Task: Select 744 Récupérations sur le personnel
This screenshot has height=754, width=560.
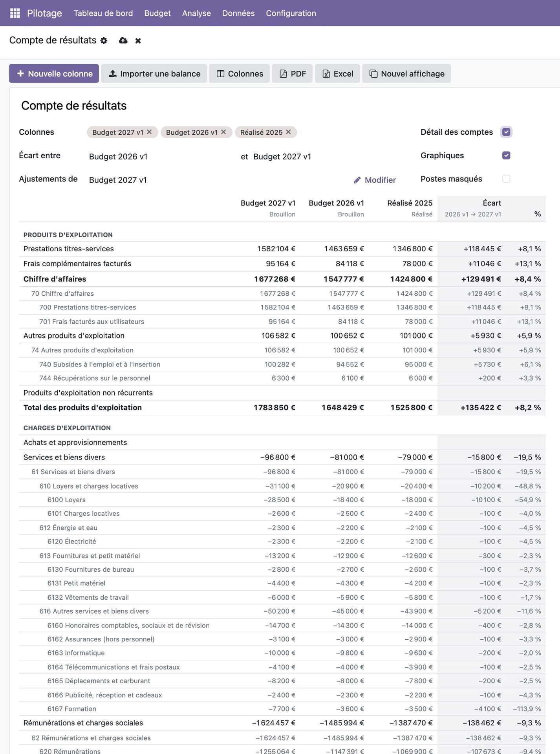Action: point(282,378)
